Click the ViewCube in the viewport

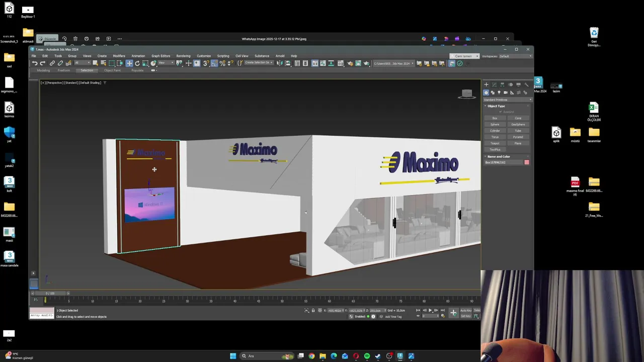pos(467,94)
